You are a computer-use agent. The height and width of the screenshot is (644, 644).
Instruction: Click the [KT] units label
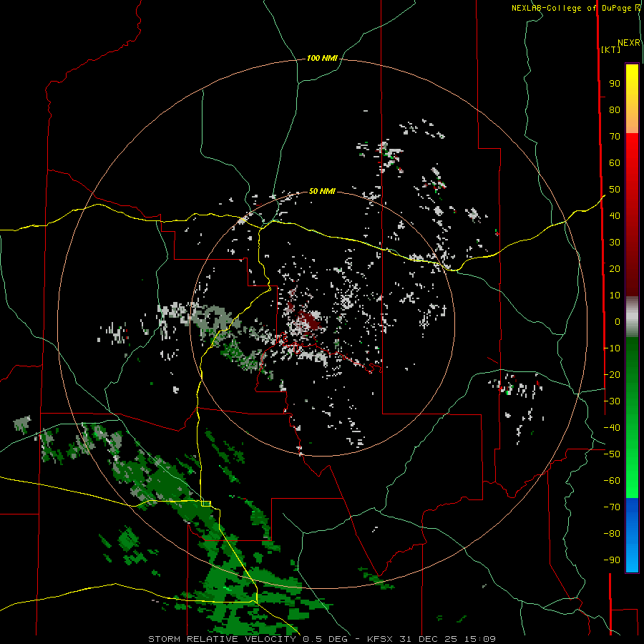pos(611,49)
